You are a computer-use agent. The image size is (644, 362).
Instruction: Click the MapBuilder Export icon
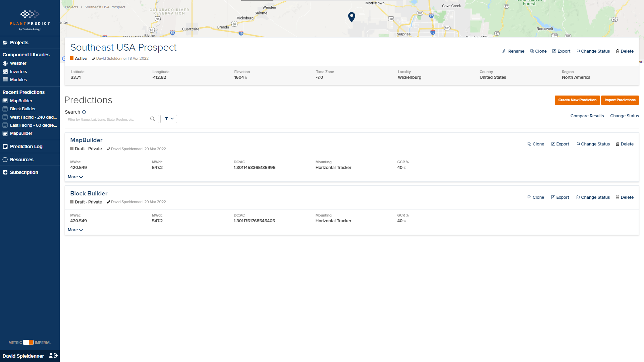[553, 144]
